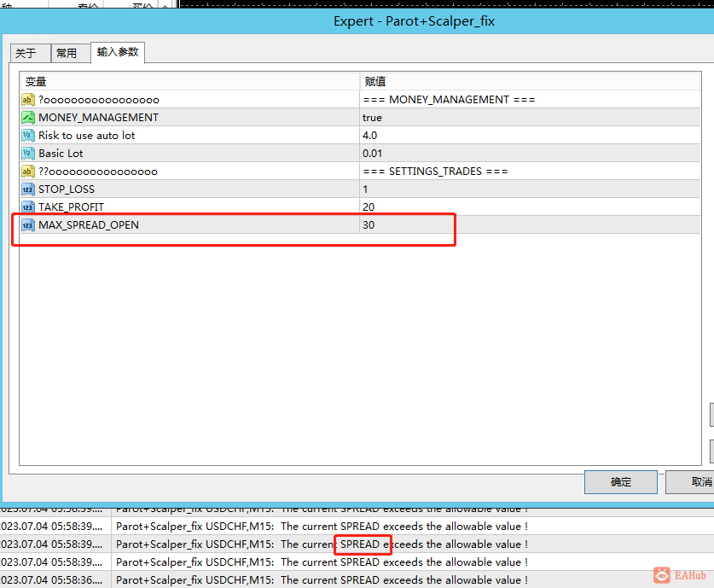Screen dimensions: 714x588
Task: Click the last log row timestamped 05:58:36
Action: (x=357, y=579)
